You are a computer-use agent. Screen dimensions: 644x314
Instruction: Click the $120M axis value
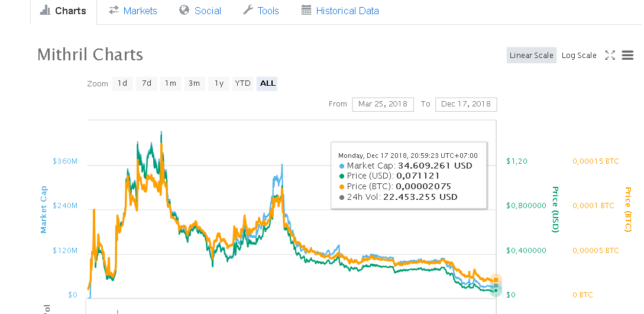pos(65,250)
